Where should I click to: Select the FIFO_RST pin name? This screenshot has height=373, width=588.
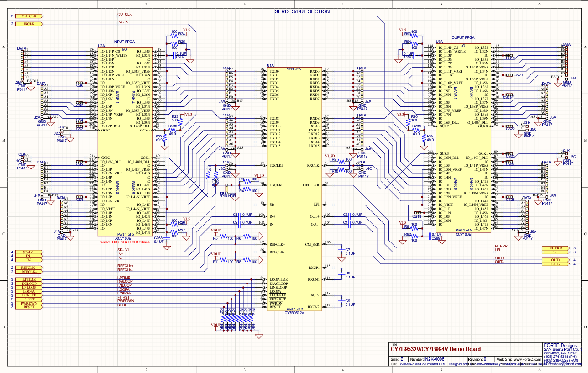278,299
